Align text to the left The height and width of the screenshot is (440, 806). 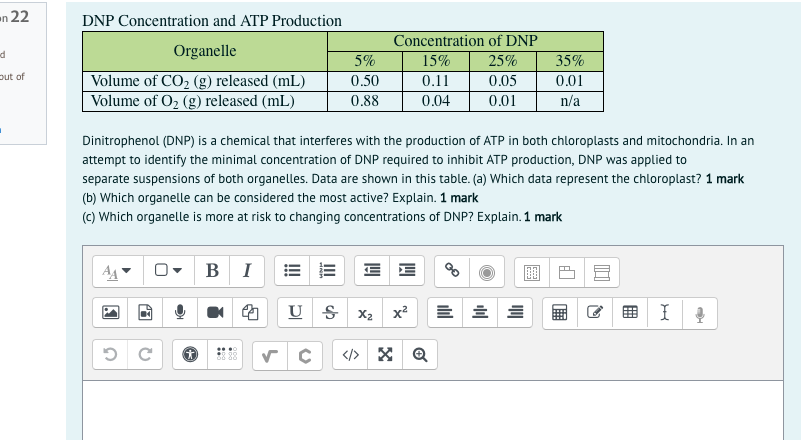pos(445,313)
